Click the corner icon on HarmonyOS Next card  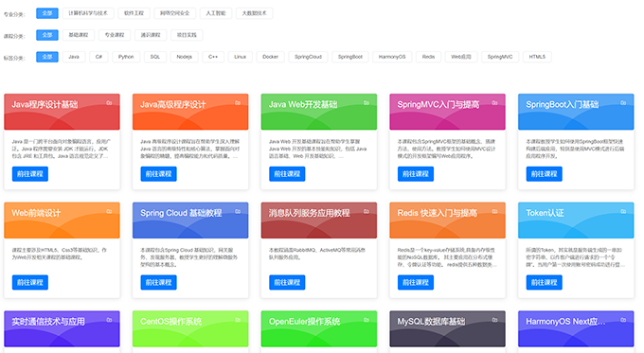(x=623, y=320)
